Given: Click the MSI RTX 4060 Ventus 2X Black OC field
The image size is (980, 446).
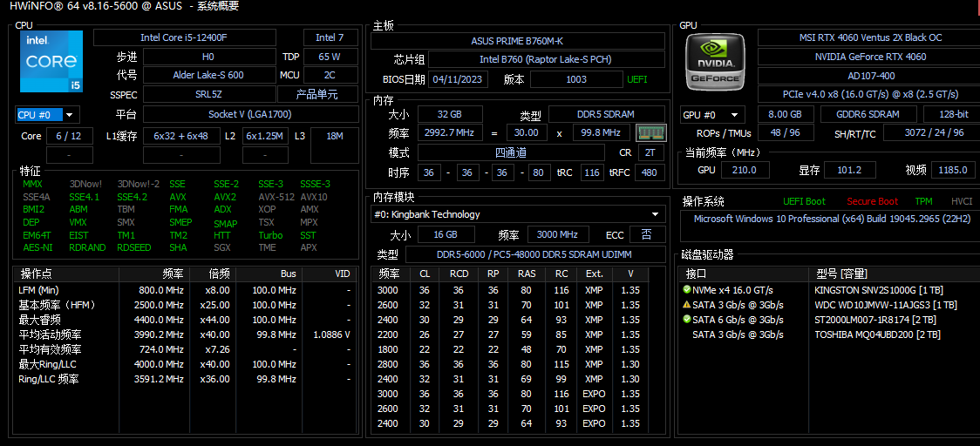Looking at the screenshot, I should (870, 37).
